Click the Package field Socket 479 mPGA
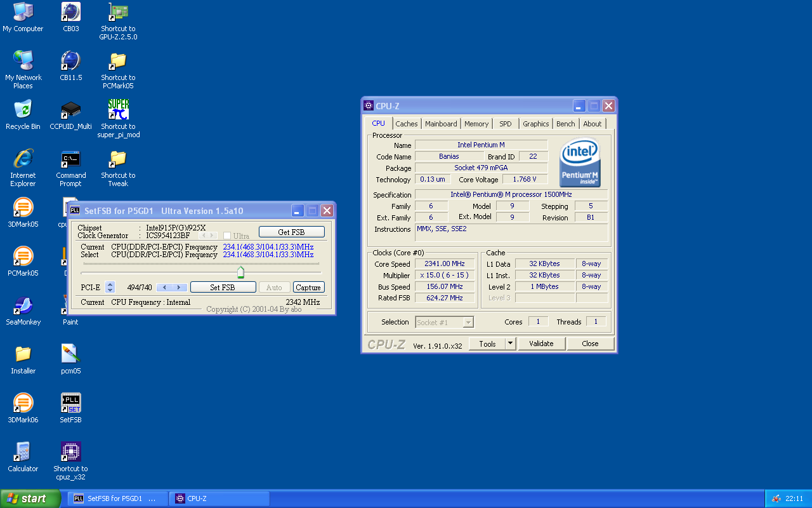The height and width of the screenshot is (508, 812). 481,168
